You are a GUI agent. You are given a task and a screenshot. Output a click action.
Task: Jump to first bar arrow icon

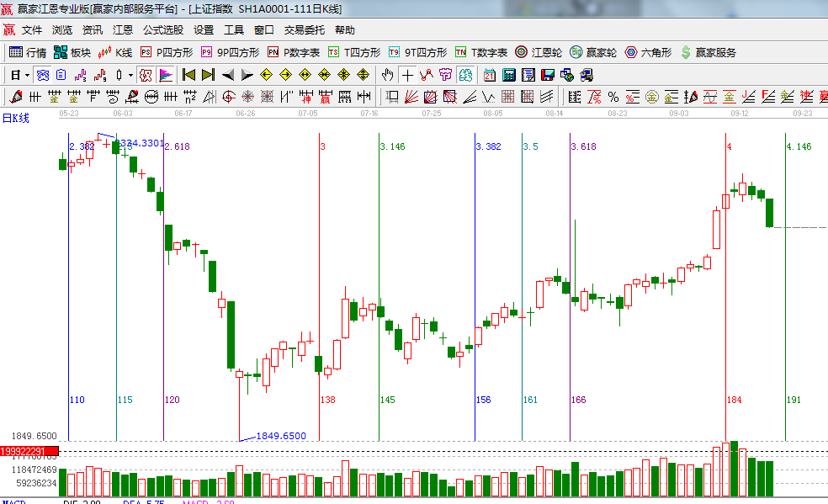pyautogui.click(x=188, y=75)
